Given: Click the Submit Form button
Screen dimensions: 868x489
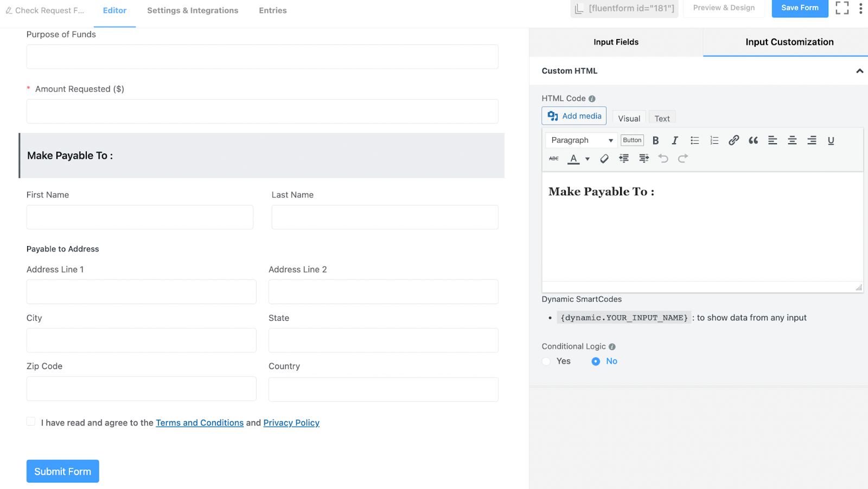Looking at the screenshot, I should 63,471.
